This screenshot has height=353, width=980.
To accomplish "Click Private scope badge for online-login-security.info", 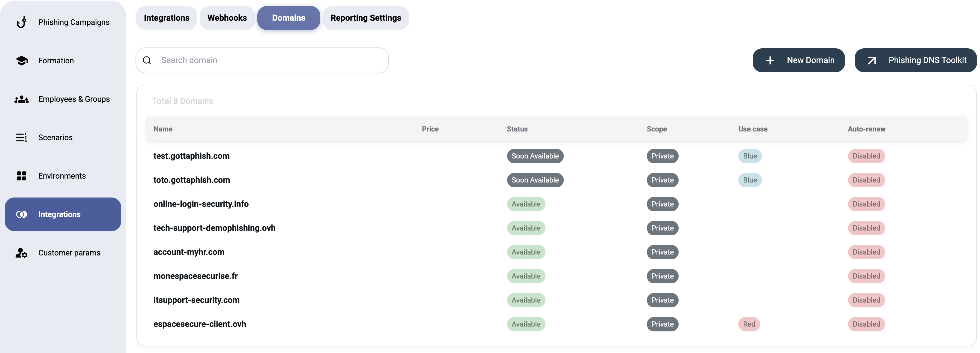I will 662,204.
